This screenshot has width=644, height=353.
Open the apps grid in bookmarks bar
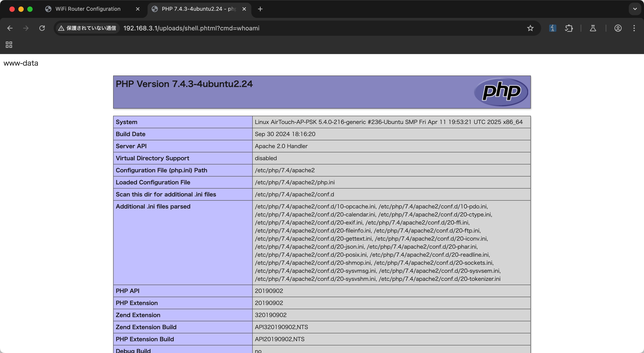coord(9,45)
